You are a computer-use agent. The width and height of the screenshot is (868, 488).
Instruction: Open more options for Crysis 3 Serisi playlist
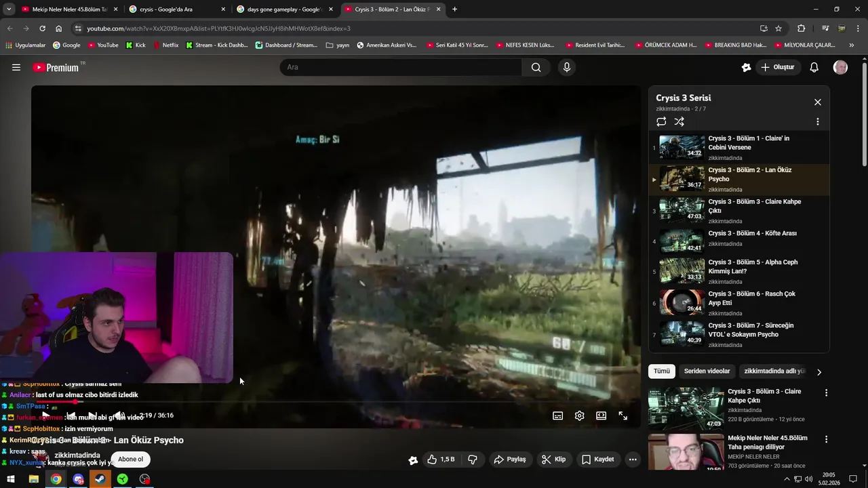point(817,122)
